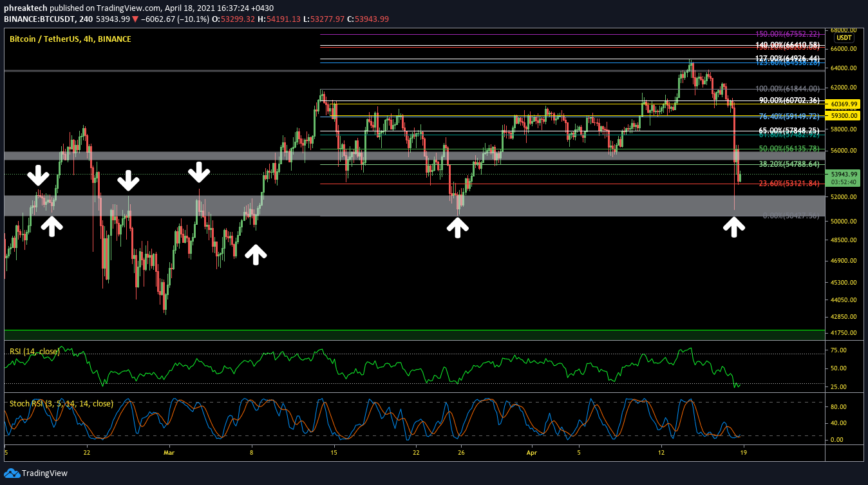Click the 03:52:40 candle countdown timer

pos(844,182)
